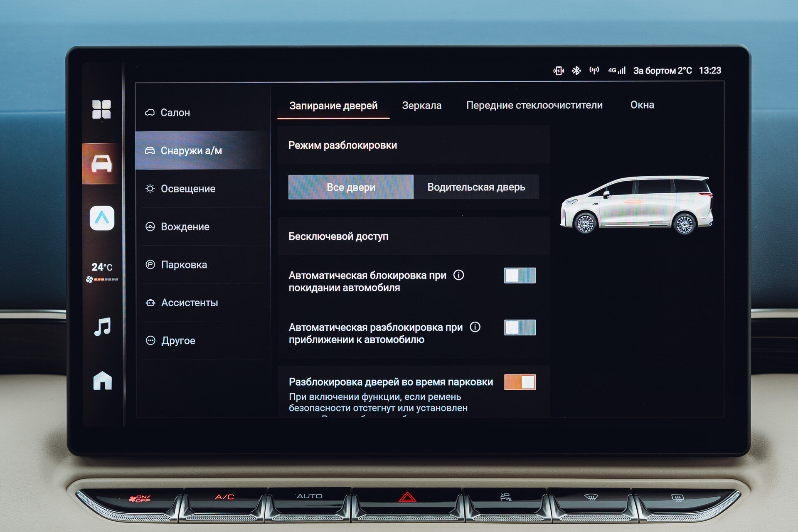Enable automatic locking when leaving car
The image size is (798, 532).
click(x=520, y=276)
